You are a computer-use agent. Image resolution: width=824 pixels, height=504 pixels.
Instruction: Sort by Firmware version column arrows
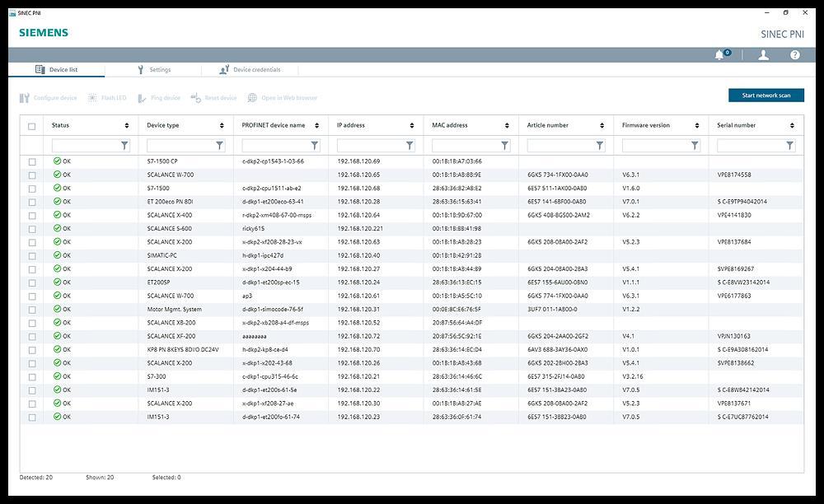click(697, 125)
